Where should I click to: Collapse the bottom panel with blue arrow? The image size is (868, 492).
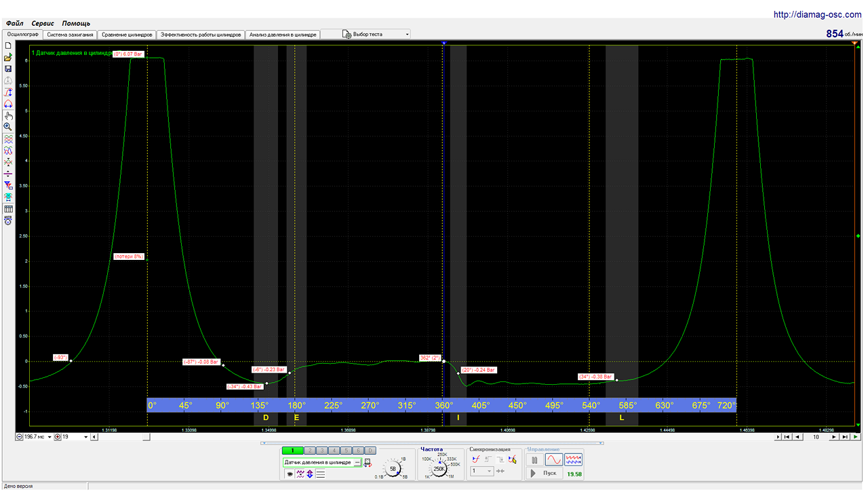pyautogui.click(x=433, y=444)
